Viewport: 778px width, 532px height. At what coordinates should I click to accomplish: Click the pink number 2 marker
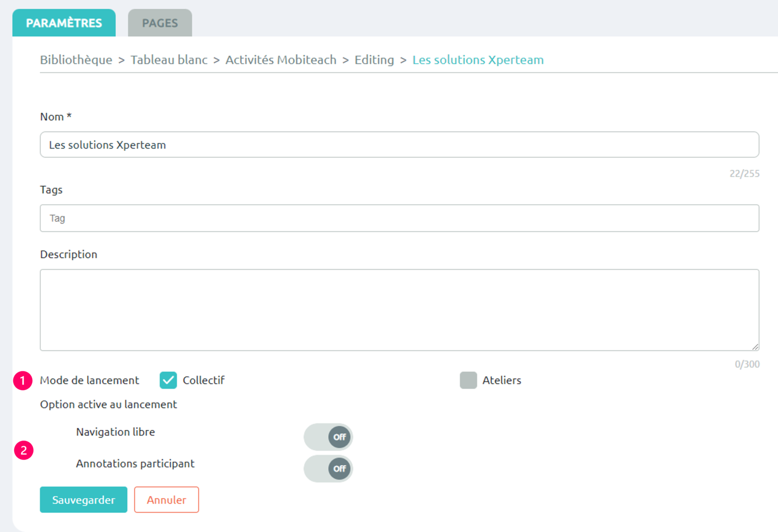coord(24,450)
